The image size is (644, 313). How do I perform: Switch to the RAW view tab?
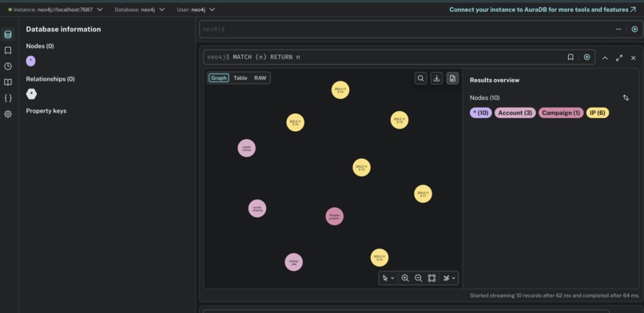pos(260,78)
